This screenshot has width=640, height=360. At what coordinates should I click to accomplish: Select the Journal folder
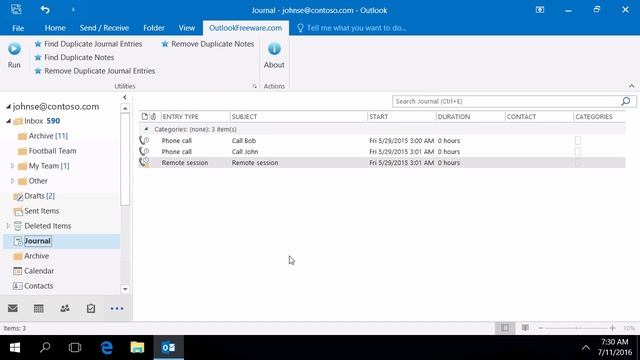[61, 241]
